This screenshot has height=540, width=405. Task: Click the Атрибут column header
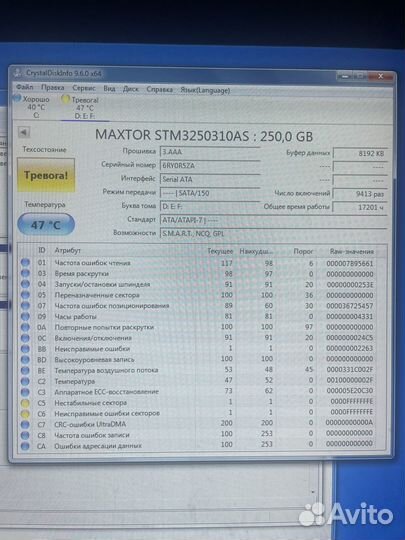[x=68, y=250]
